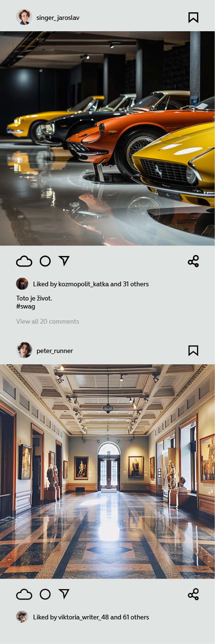
Task: Share the museum hall post
Action: click(x=193, y=594)
